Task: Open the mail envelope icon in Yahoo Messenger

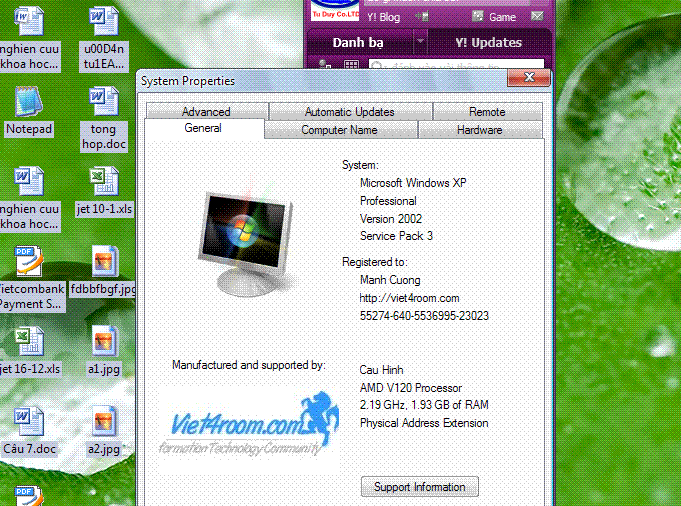Action: [x=537, y=17]
